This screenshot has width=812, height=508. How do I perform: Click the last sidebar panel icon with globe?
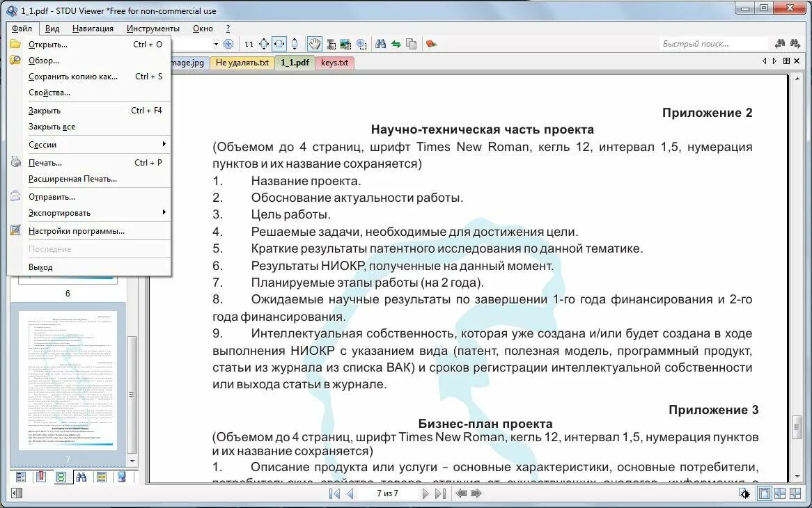(122, 477)
